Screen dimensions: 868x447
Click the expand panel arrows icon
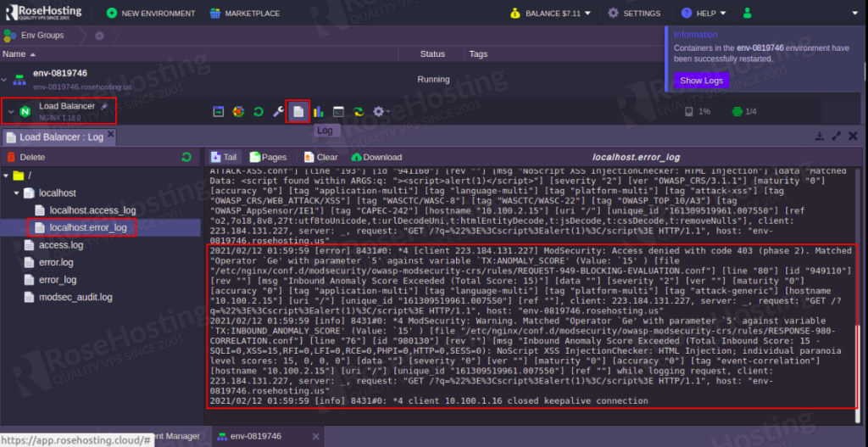point(837,137)
